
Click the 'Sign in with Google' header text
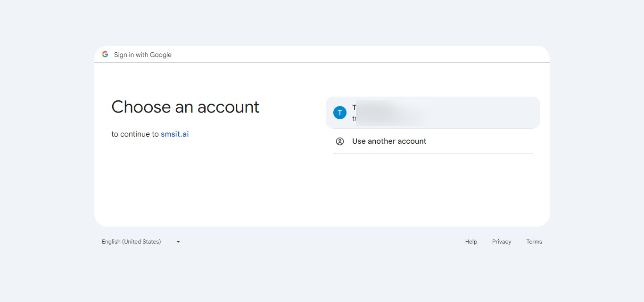(x=142, y=54)
